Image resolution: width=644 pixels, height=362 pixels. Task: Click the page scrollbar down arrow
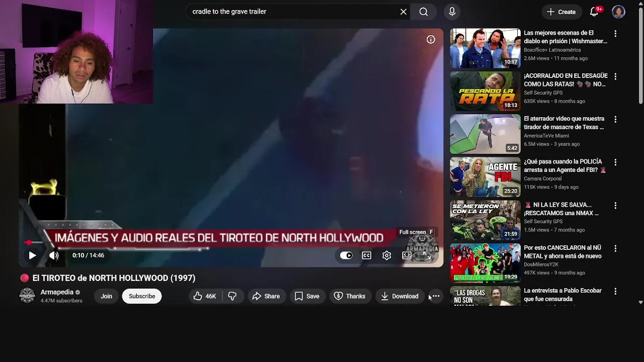640,302
